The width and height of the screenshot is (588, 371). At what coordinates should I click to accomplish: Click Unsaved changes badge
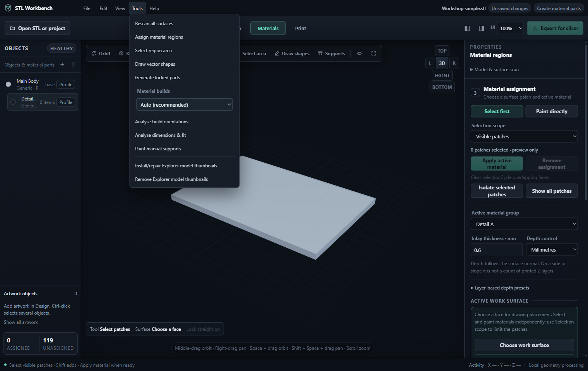509,8
